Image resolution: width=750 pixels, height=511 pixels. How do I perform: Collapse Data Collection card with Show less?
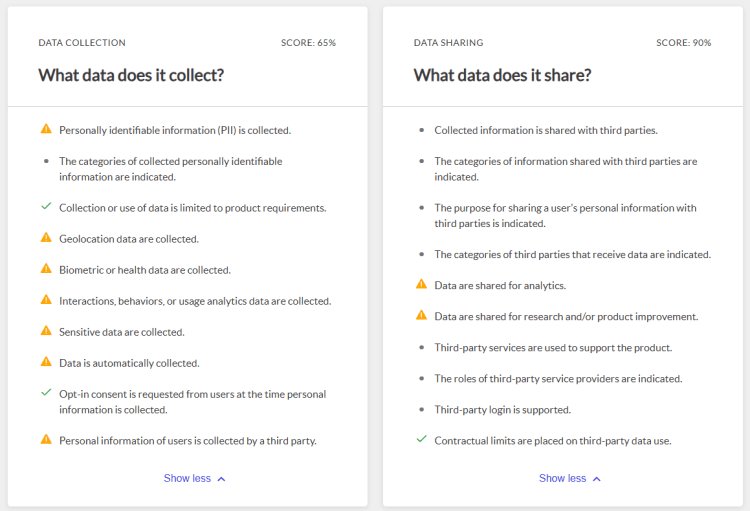(187, 478)
